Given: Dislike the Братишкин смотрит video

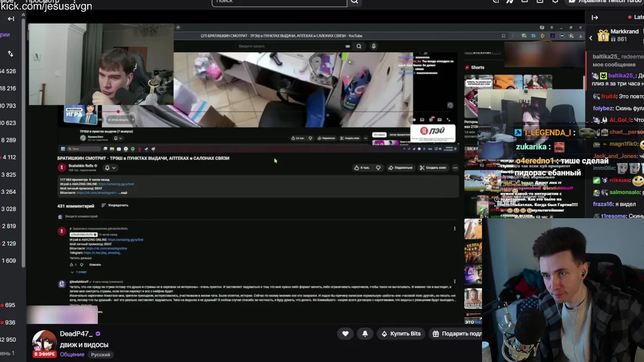Looking at the screenshot, I should (378, 168).
